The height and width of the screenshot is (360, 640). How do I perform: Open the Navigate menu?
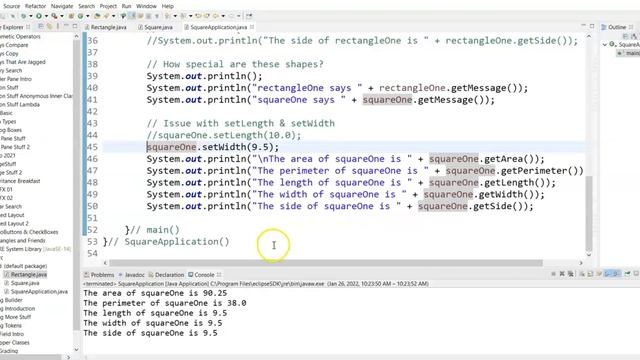[x=62, y=6]
